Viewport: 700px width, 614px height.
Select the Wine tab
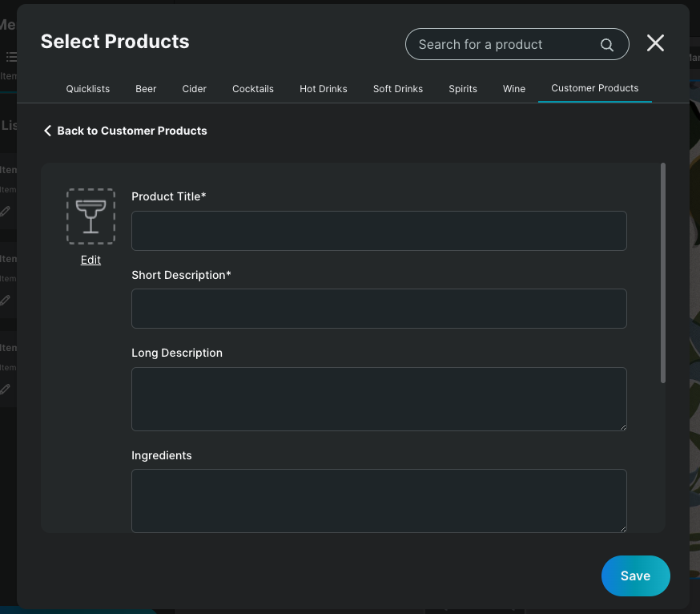[x=514, y=89]
